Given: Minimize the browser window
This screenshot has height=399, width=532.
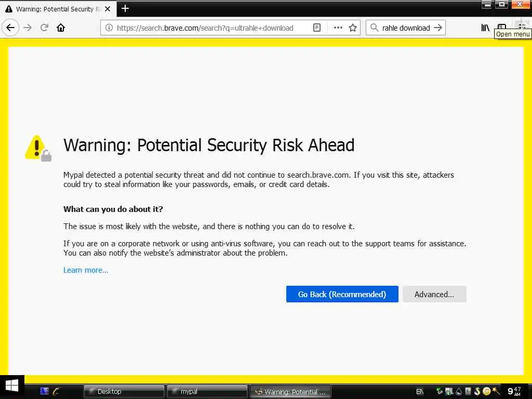Looking at the screenshot, I should (486, 5).
